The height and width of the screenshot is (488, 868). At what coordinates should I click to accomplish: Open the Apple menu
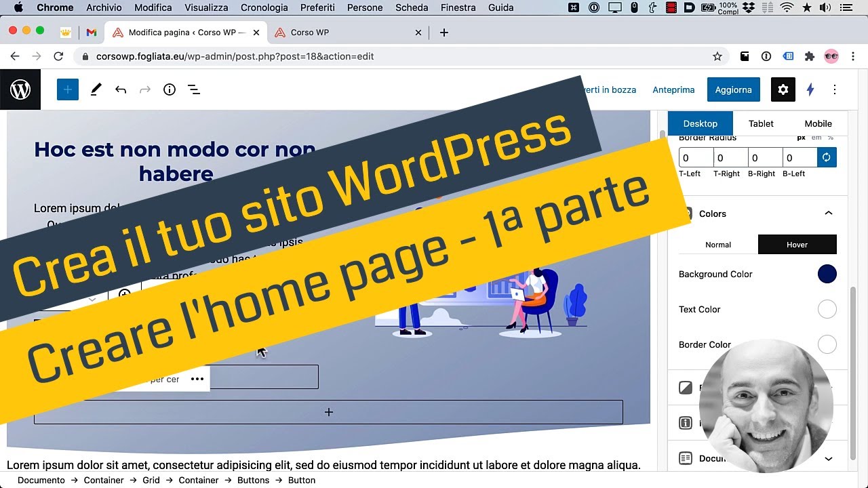tap(18, 7)
